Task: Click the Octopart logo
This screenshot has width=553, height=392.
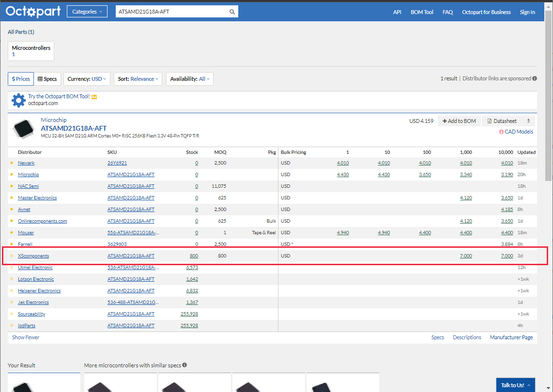Action: (33, 12)
